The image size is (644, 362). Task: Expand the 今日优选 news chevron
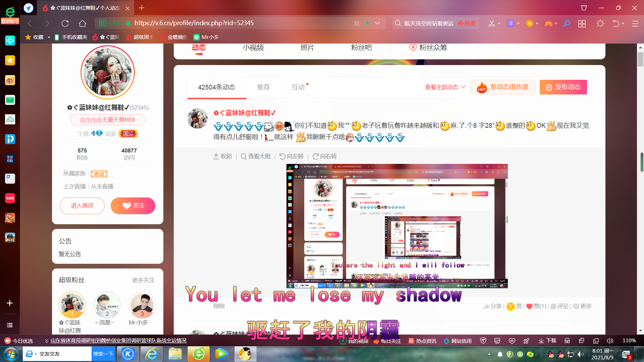point(47,341)
